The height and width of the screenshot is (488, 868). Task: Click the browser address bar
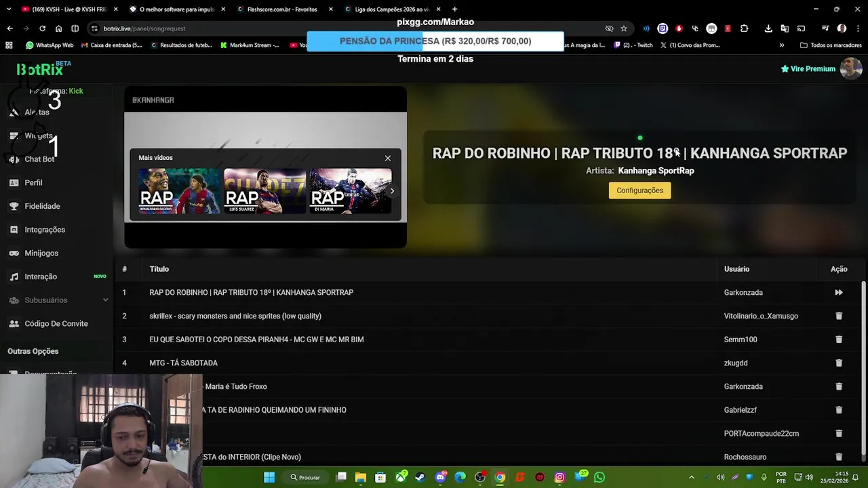(x=346, y=28)
